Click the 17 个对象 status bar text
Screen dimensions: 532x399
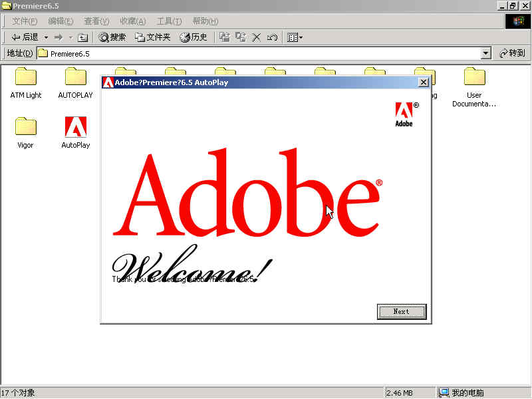coord(18,393)
